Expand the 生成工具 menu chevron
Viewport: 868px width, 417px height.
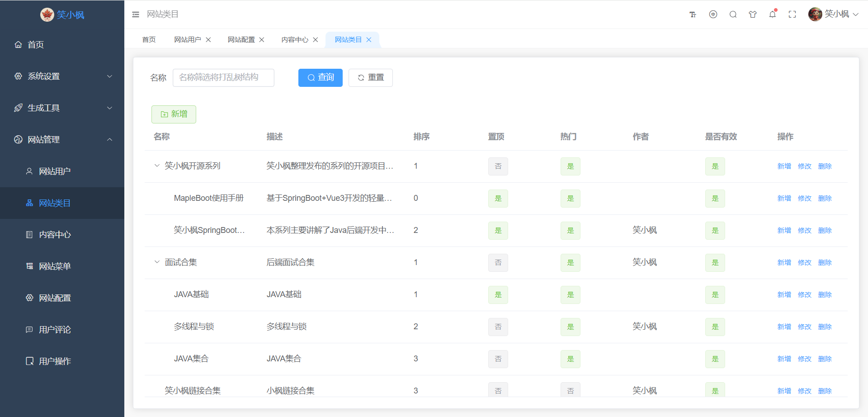(x=109, y=108)
